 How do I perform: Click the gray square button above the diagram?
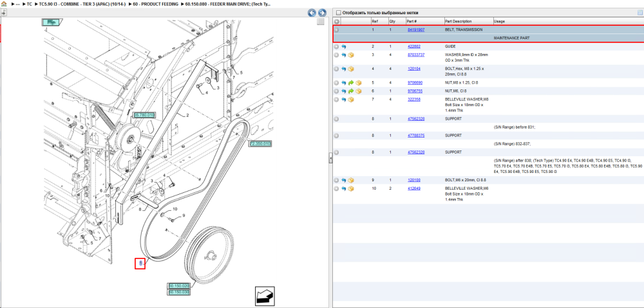coord(320,22)
